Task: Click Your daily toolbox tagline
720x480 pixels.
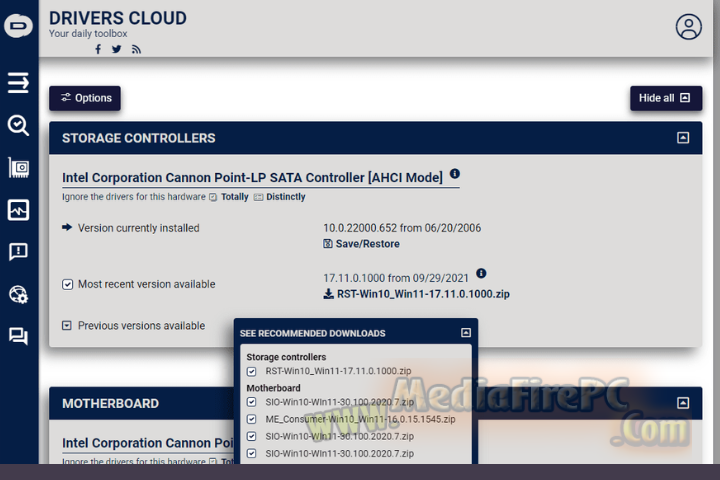Action: (88, 34)
